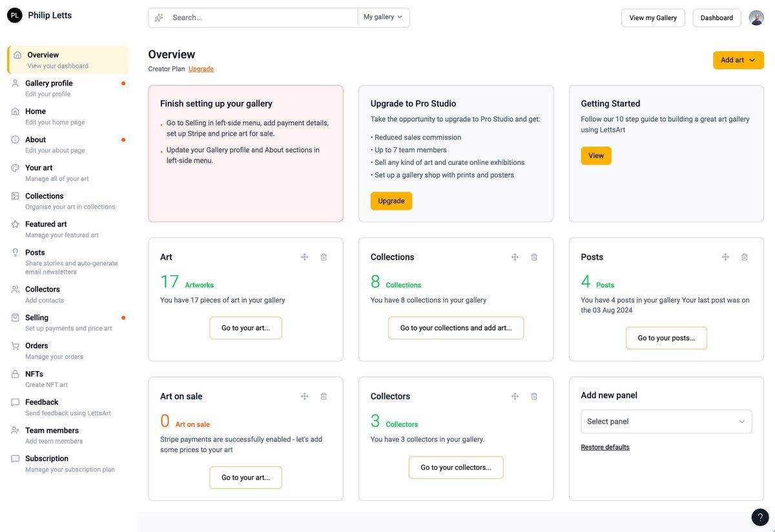The width and height of the screenshot is (775, 532).
Task: Click the Upgrade link beside Creator Plan
Action: coord(201,69)
